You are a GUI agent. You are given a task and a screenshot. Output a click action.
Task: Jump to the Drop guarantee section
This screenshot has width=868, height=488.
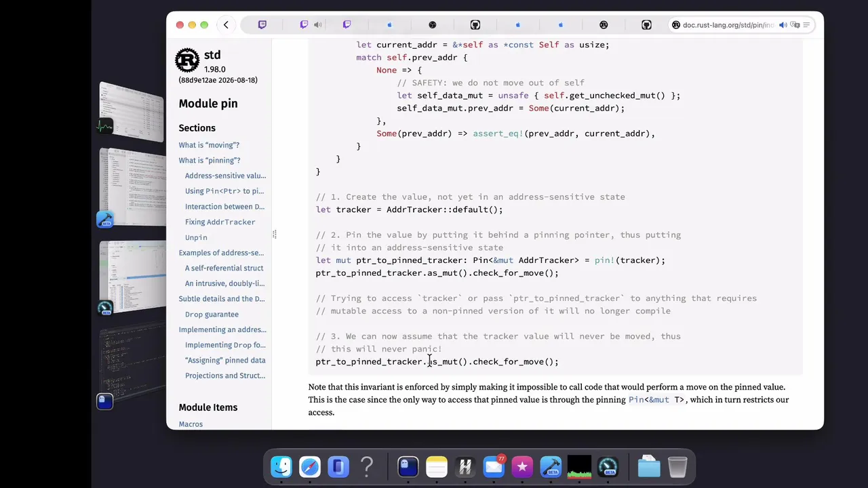(x=212, y=314)
